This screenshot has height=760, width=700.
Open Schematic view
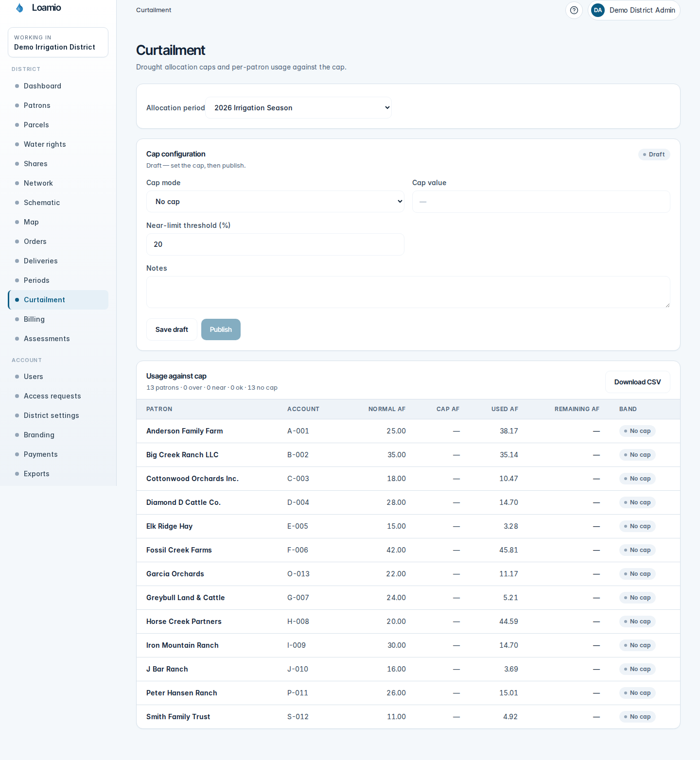pyautogui.click(x=58, y=203)
